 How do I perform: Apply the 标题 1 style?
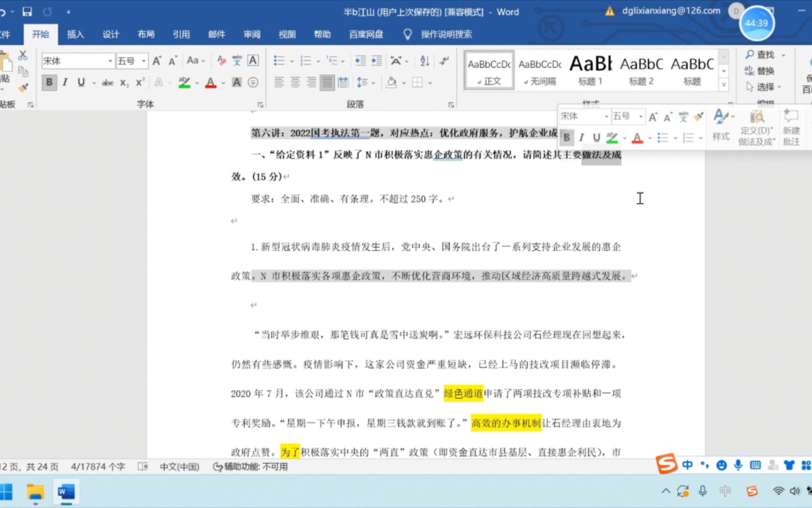point(591,70)
